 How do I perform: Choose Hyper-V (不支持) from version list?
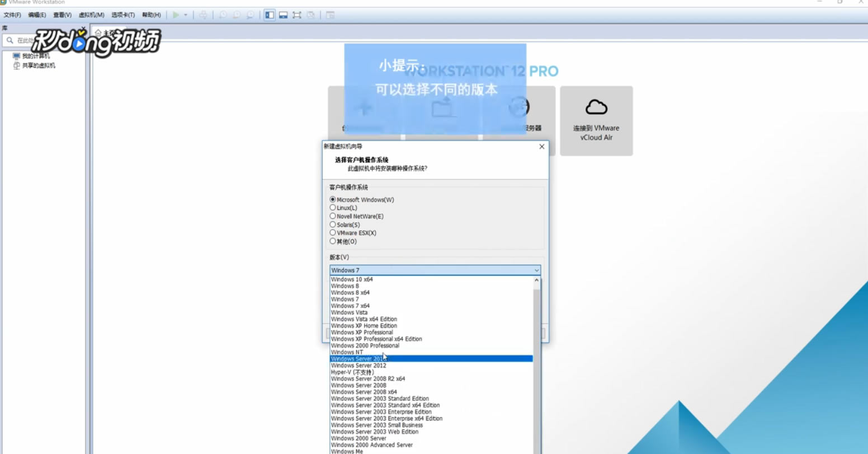pos(431,372)
